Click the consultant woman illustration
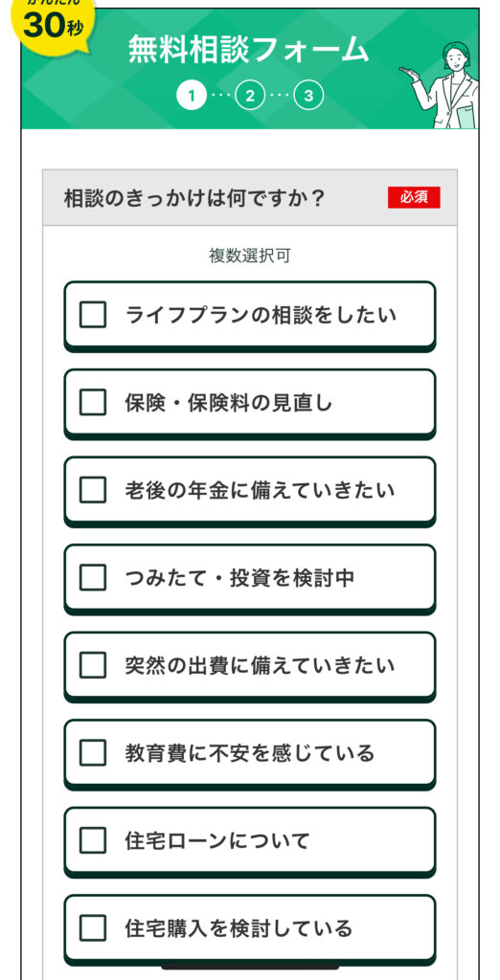The height and width of the screenshot is (980, 500). click(448, 85)
